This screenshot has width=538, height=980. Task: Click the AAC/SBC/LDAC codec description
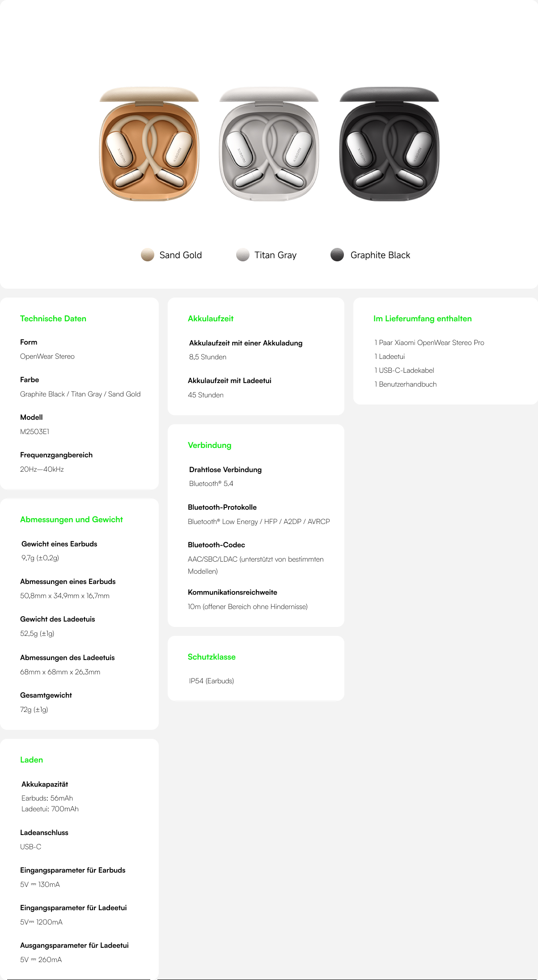click(x=256, y=565)
